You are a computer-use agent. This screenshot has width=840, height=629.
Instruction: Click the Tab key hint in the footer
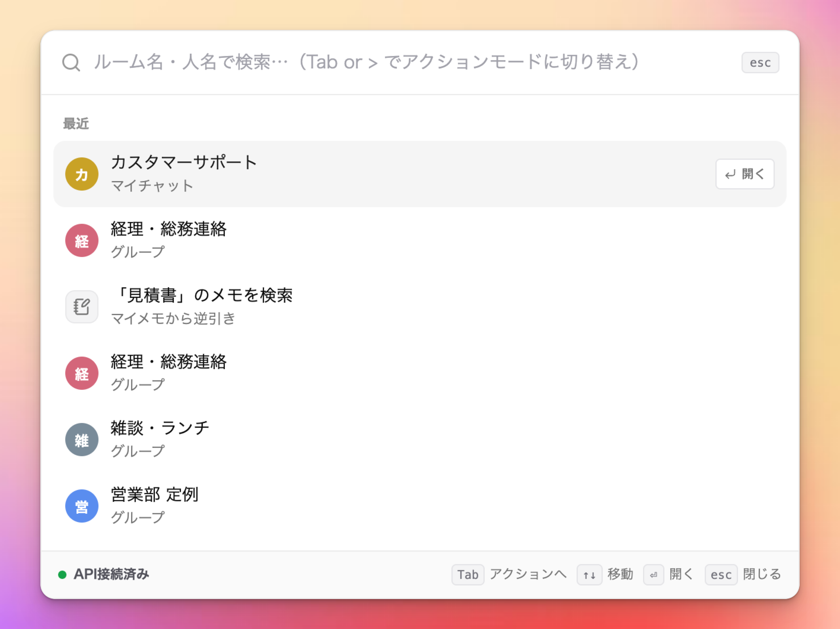click(x=467, y=575)
